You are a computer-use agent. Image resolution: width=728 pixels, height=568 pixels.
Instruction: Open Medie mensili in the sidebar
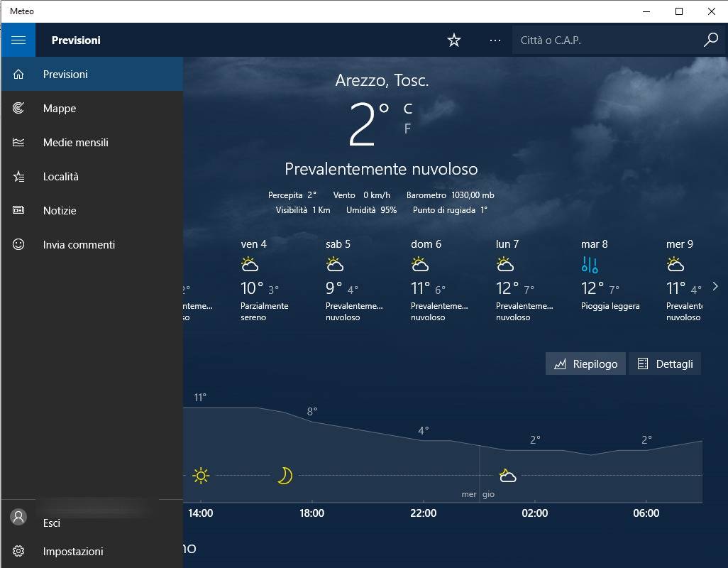click(x=75, y=143)
